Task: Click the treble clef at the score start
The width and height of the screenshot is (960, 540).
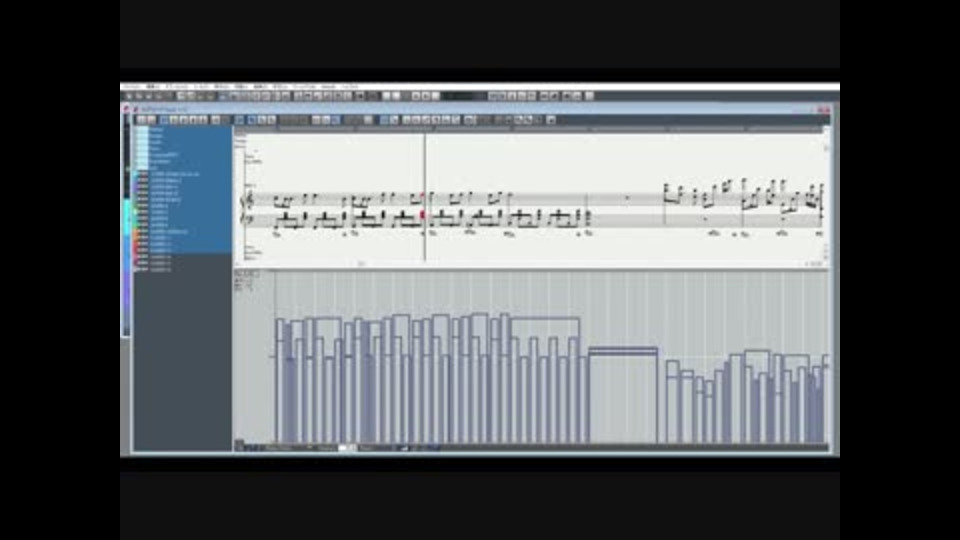Action: 249,199
